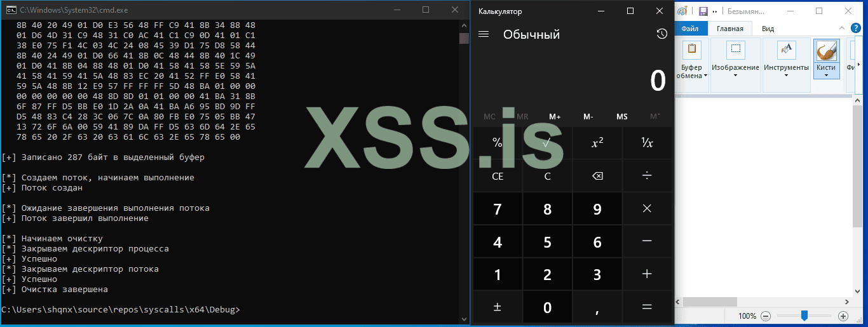Viewport: 868px width, 327px height.
Task: Expand the Кисти brushes dropdown arrow
Action: point(826,76)
